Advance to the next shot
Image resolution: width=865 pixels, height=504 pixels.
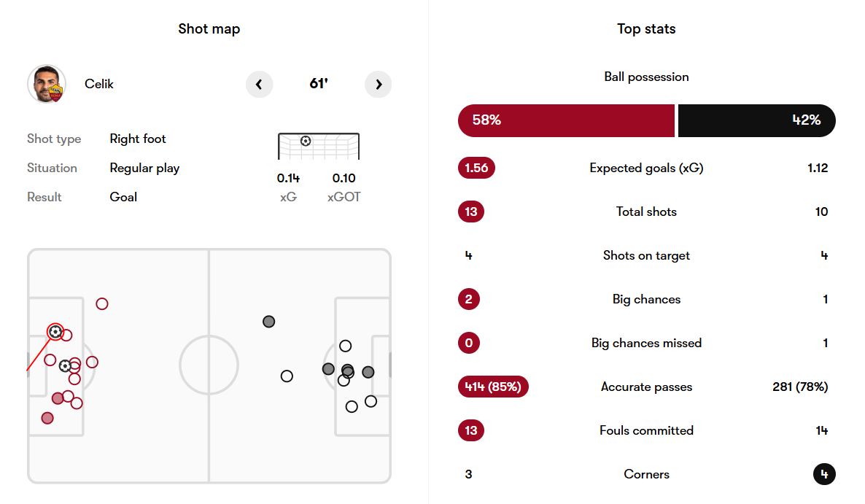[379, 85]
